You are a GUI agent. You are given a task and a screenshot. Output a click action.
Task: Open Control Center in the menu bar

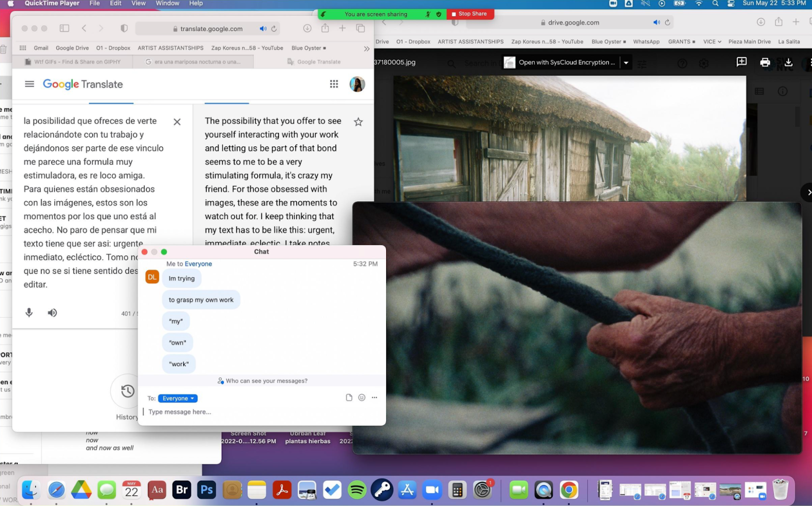click(731, 4)
